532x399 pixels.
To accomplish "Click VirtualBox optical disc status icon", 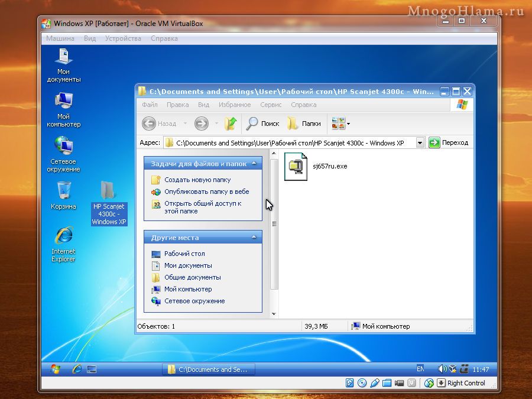I will (362, 383).
